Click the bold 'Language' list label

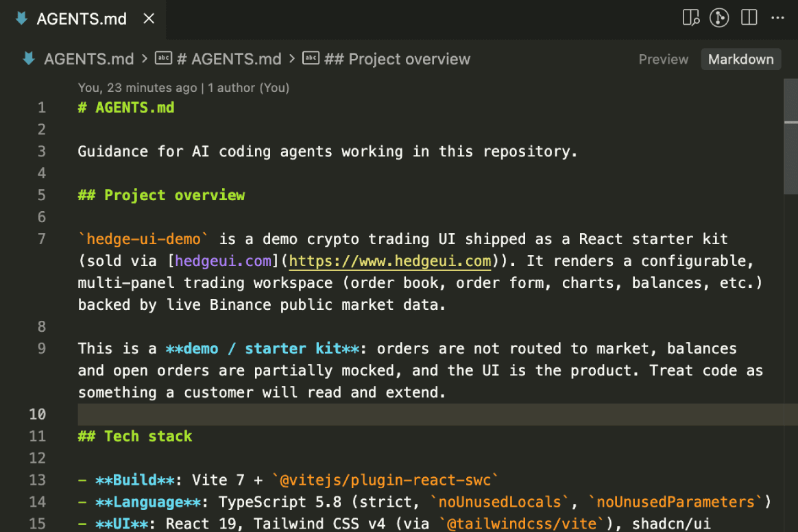(x=148, y=502)
